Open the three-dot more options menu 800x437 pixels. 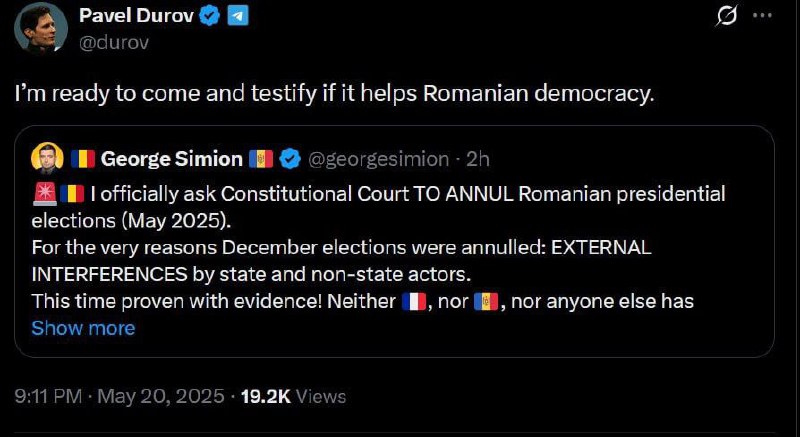tap(762, 17)
